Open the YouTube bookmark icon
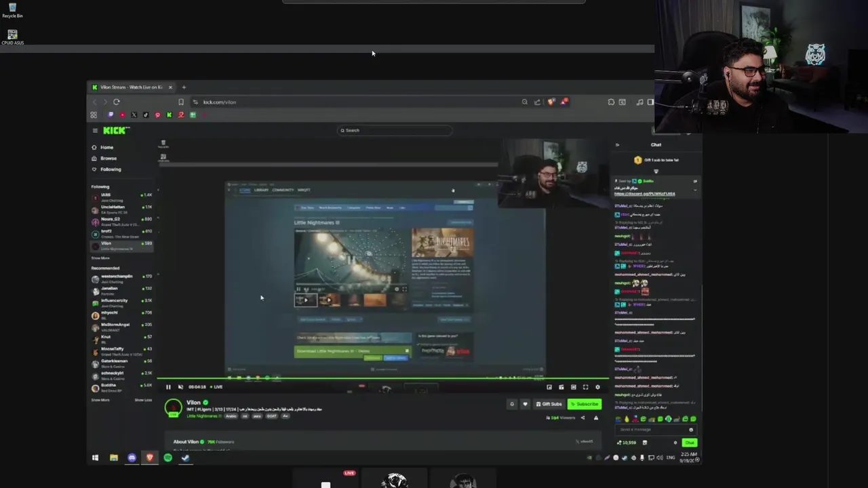Screen dimensions: 868x488 tap(122, 115)
